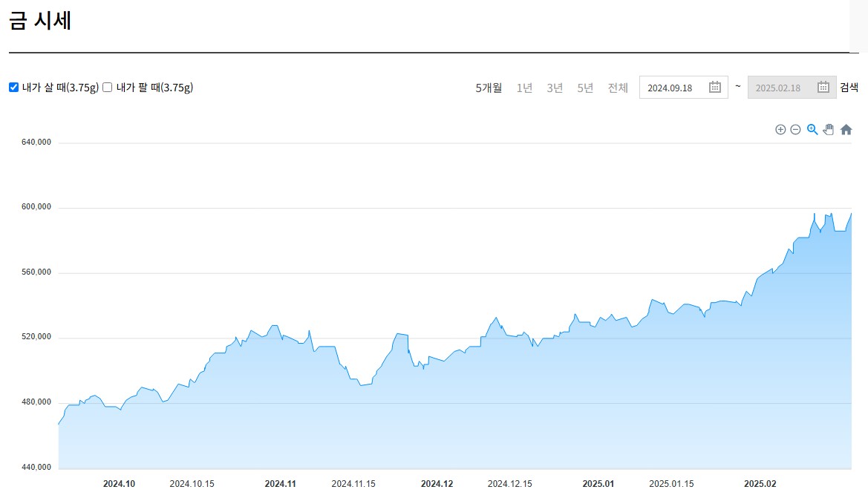The image size is (868, 504).
Task: Show the 전체 full period
Action: pos(618,88)
